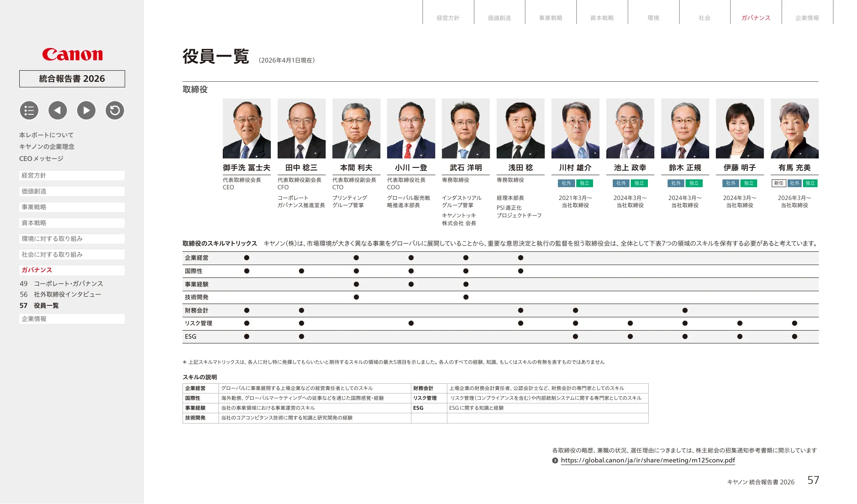The height and width of the screenshot is (504, 857).
Task: Open the 社会 top tab
Action: point(705,18)
